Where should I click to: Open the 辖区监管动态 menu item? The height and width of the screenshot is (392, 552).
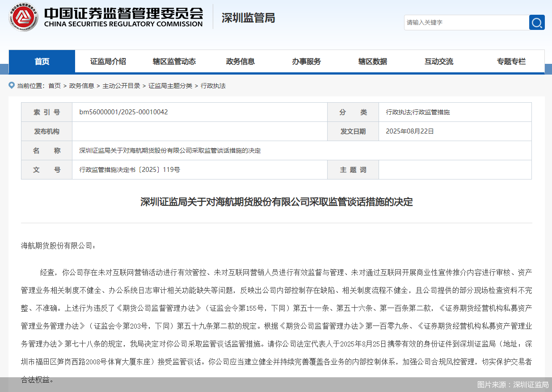[174, 61]
